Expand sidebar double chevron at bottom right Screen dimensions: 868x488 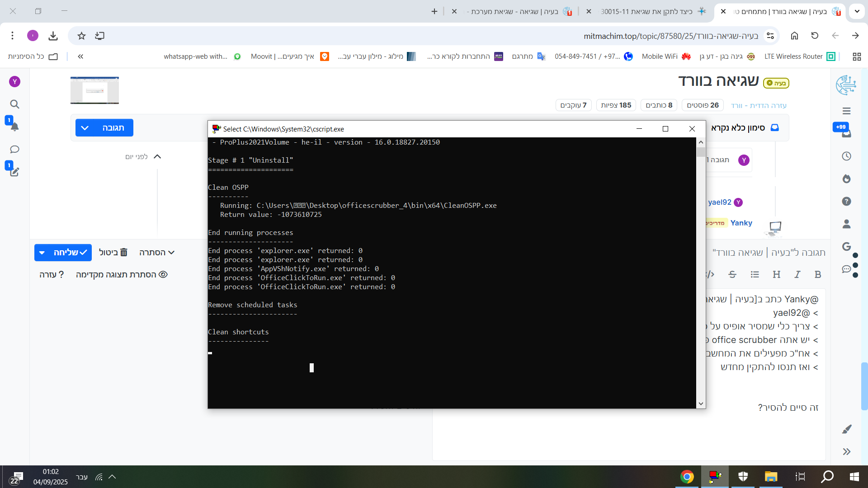846,452
